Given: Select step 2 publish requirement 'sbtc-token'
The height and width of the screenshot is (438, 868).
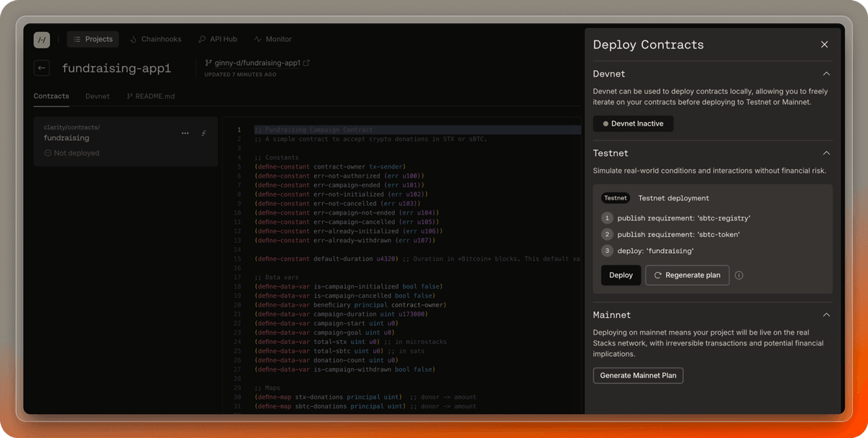Looking at the screenshot, I should pyautogui.click(x=671, y=234).
